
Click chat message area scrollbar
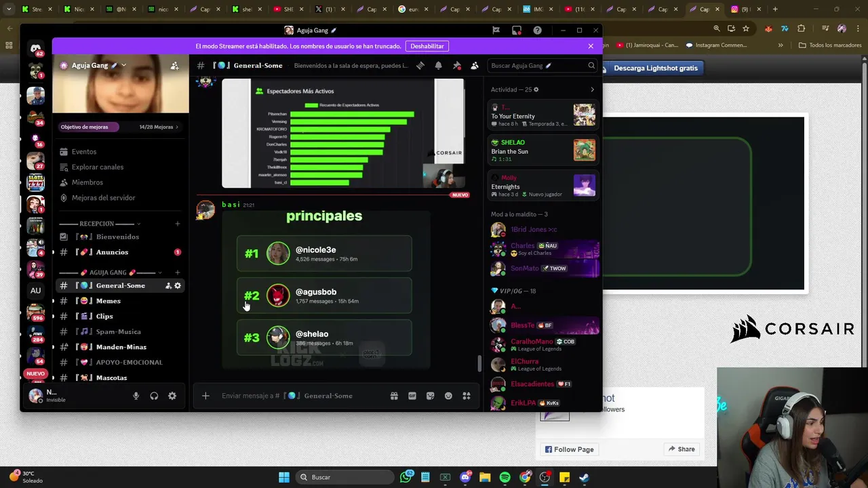coord(479,364)
